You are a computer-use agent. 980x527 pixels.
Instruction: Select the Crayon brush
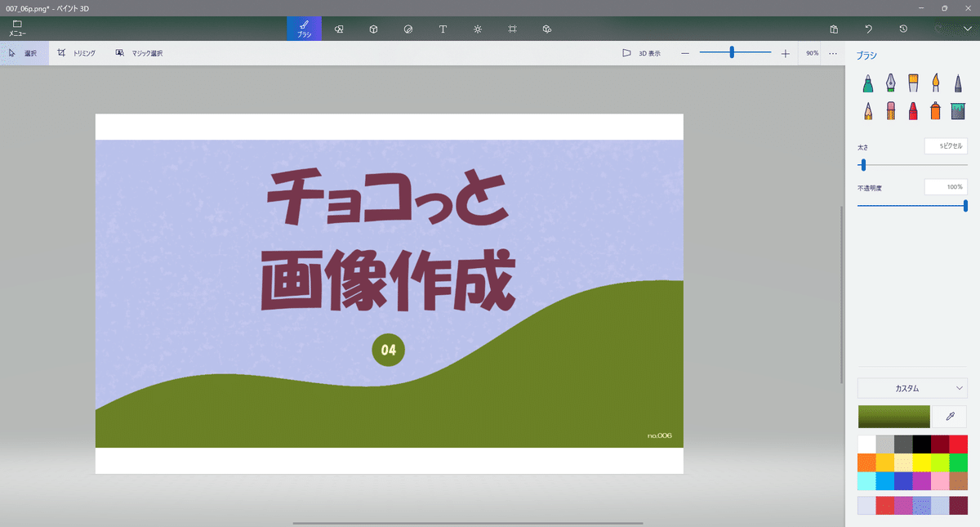click(x=913, y=110)
